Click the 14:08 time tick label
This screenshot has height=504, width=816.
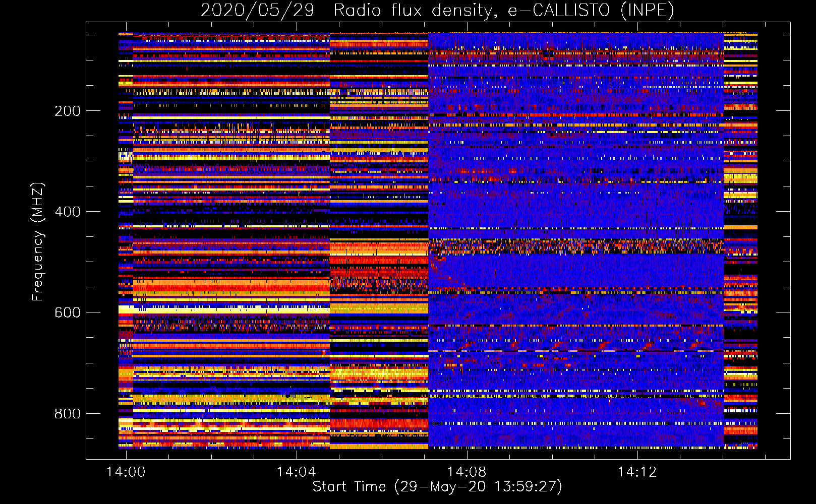(467, 472)
